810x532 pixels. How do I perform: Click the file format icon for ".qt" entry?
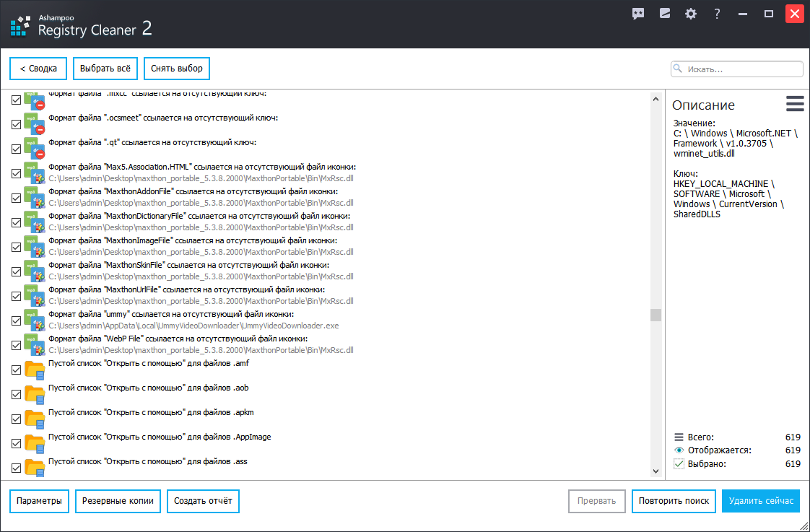[x=35, y=149]
